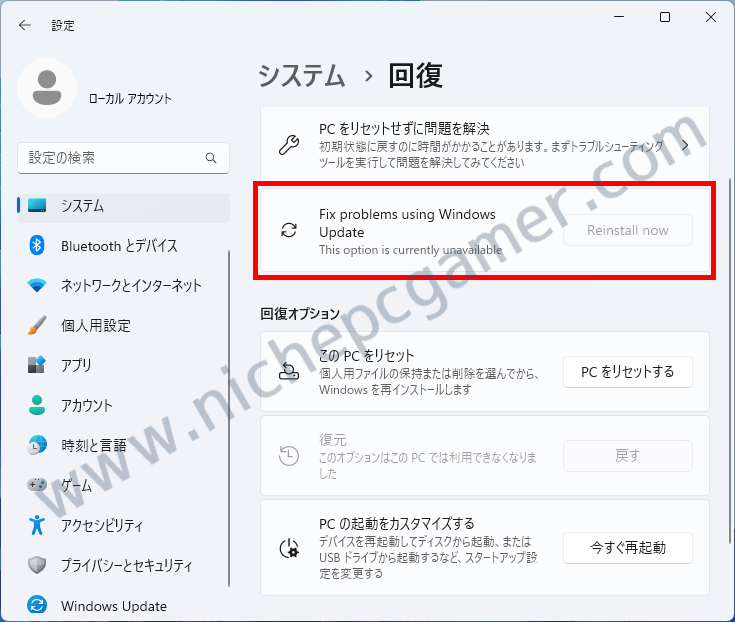Screen dimensions: 735x622
Task: Close the 設定 window
Action: [x=711, y=17]
